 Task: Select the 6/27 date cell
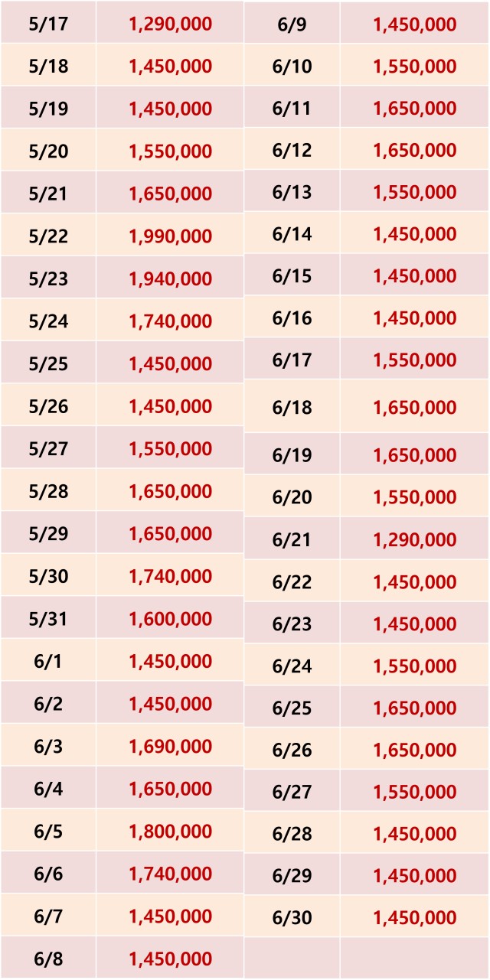tap(292, 792)
